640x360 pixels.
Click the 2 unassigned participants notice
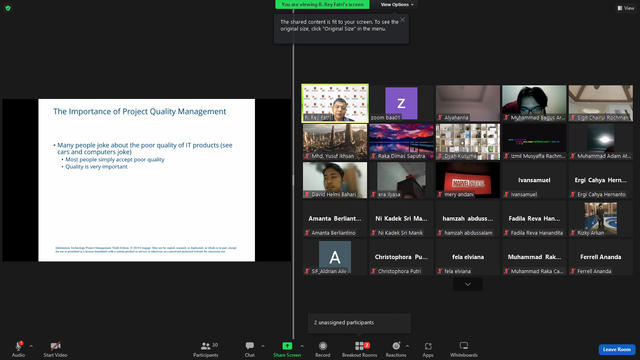pyautogui.click(x=359, y=322)
